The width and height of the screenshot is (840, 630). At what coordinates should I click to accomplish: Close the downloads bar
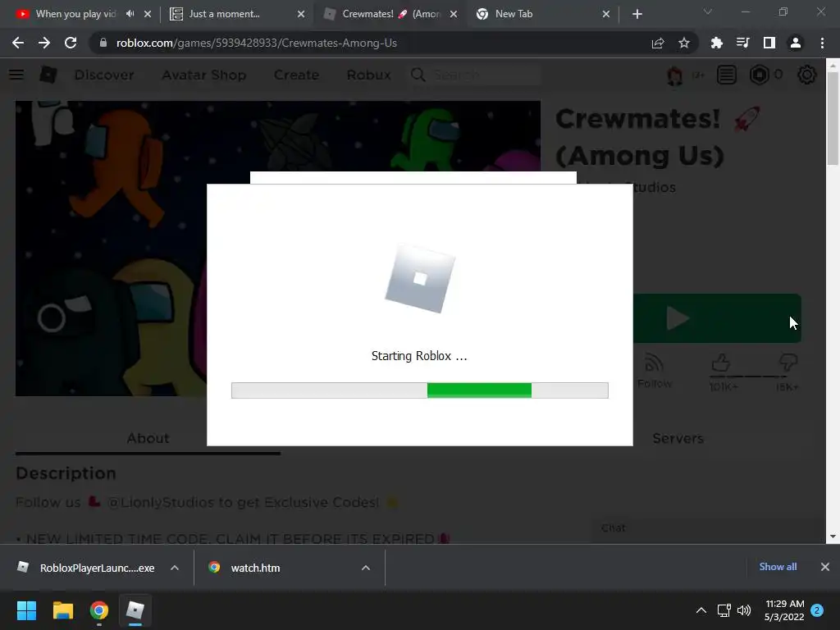[825, 567]
